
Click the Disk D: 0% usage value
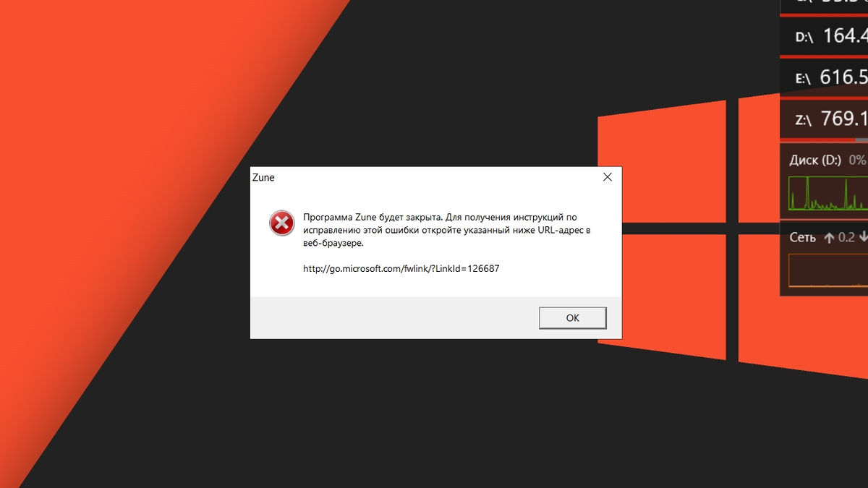pyautogui.click(x=858, y=160)
